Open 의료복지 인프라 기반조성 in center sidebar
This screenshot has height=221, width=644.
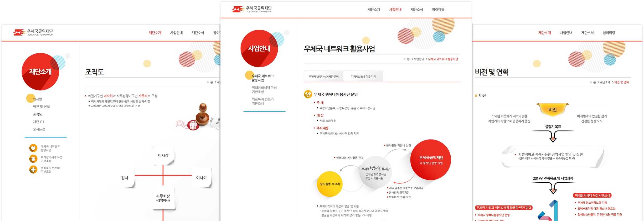click(x=263, y=101)
